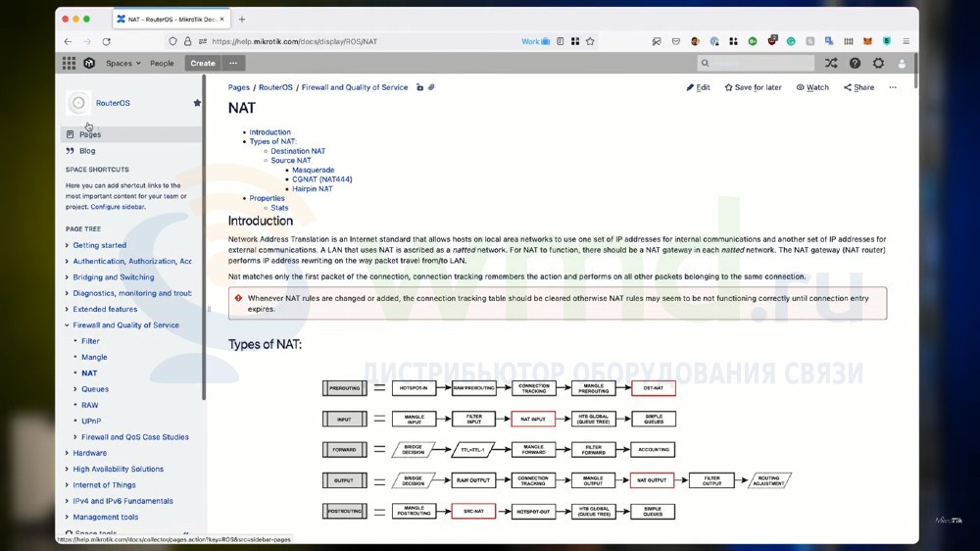Click the RouterOS space logo
The height and width of the screenshot is (551, 980).
click(x=78, y=103)
